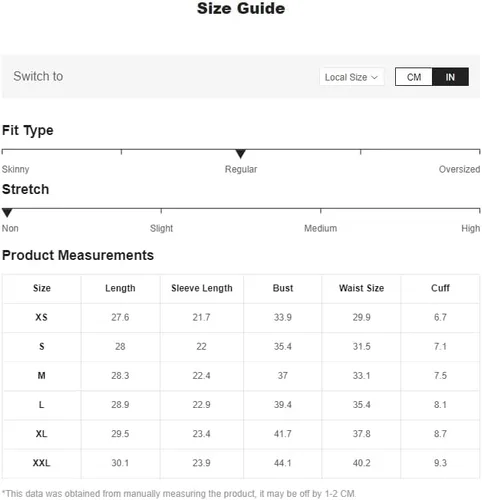Select the IN unit toggle
Image resolution: width=482 pixels, height=500 pixels.
450,77
